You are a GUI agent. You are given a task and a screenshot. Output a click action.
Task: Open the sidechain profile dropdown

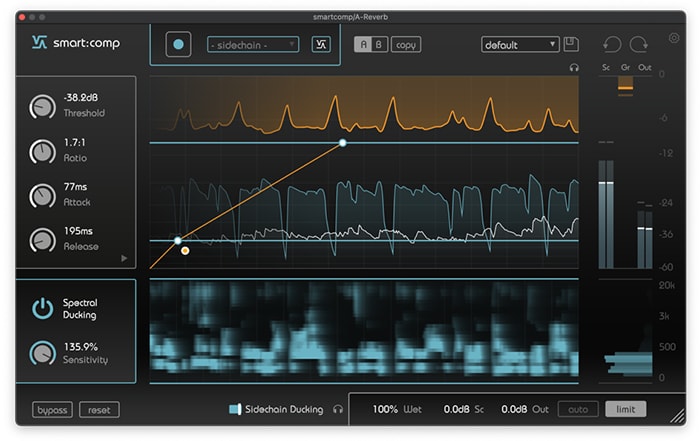pyautogui.click(x=253, y=45)
